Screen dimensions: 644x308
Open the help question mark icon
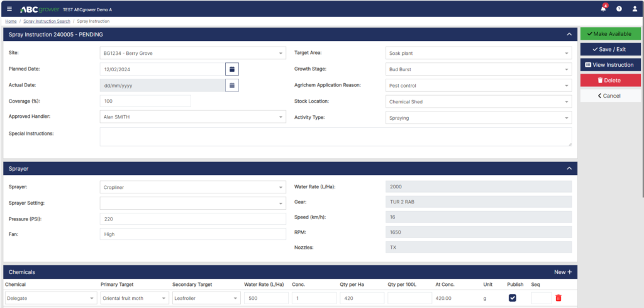tap(619, 9)
